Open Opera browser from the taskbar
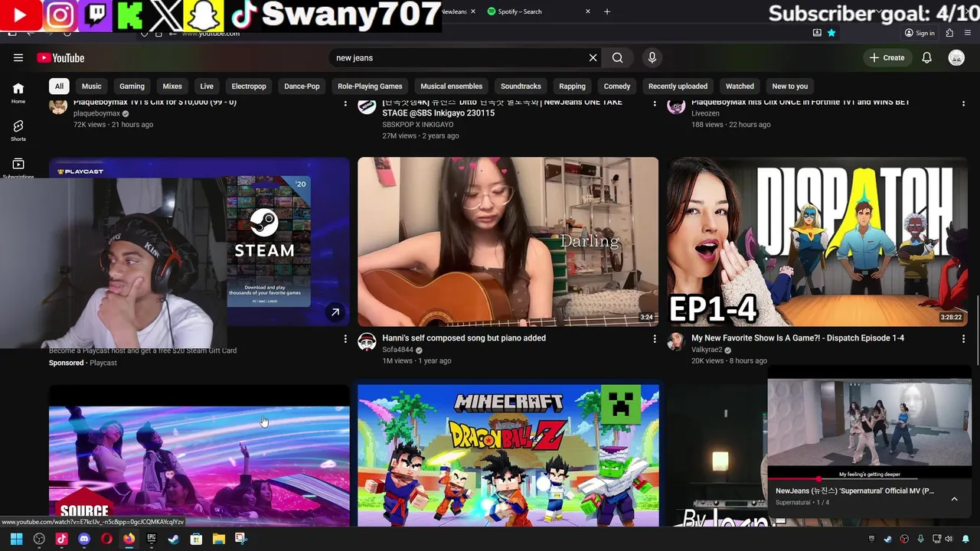980x551 pixels. click(106, 539)
